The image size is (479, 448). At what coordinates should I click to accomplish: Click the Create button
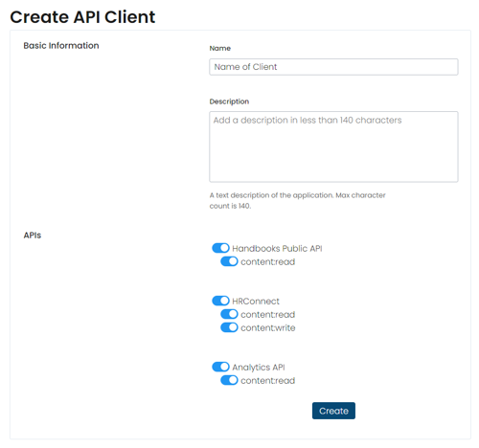point(333,411)
